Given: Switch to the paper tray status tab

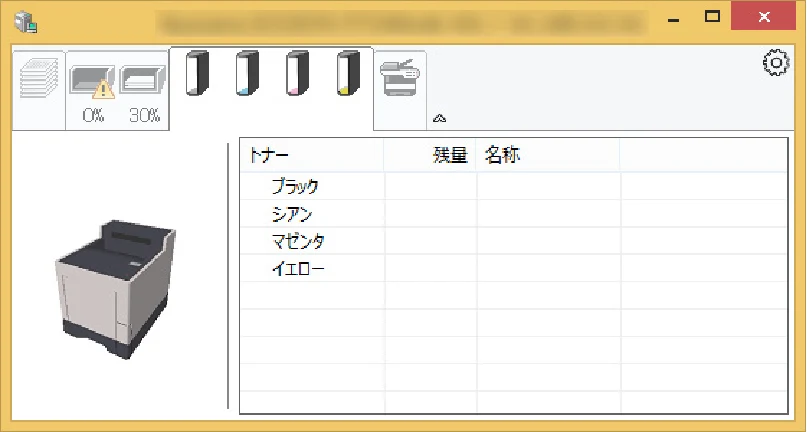Looking at the screenshot, I should [117, 90].
